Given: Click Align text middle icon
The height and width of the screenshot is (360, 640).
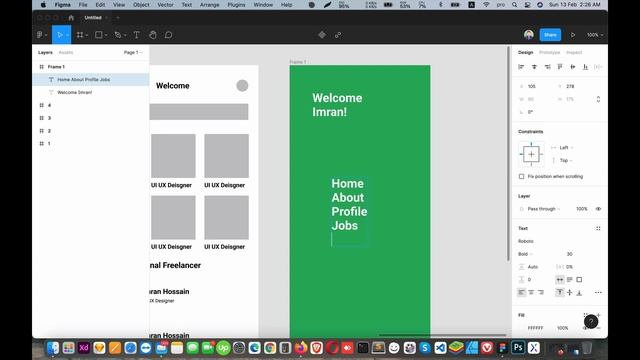Looking at the screenshot, I should pos(570,293).
